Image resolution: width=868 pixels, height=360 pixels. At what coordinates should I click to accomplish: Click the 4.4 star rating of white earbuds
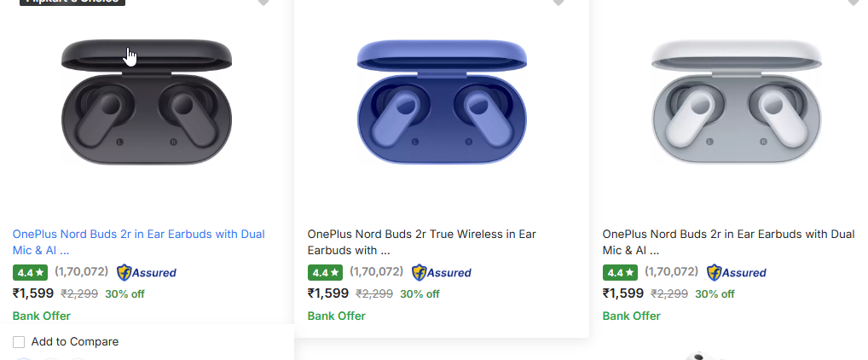click(620, 272)
